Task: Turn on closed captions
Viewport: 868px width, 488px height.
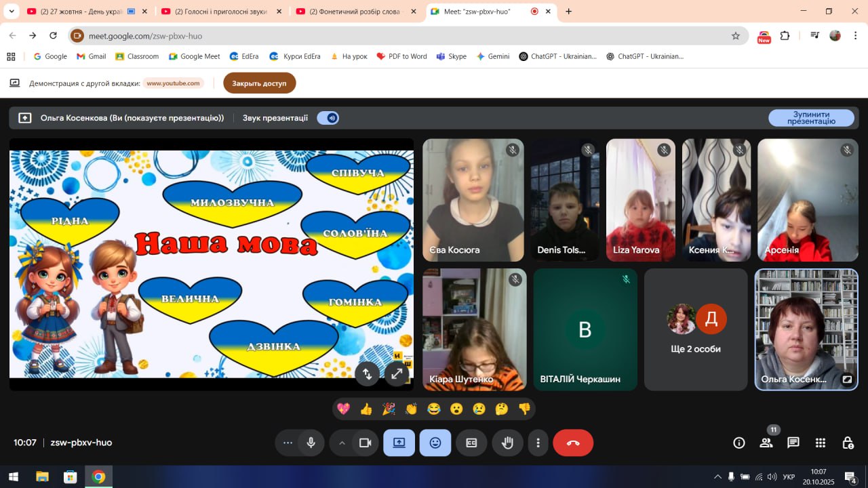Action: tap(471, 443)
